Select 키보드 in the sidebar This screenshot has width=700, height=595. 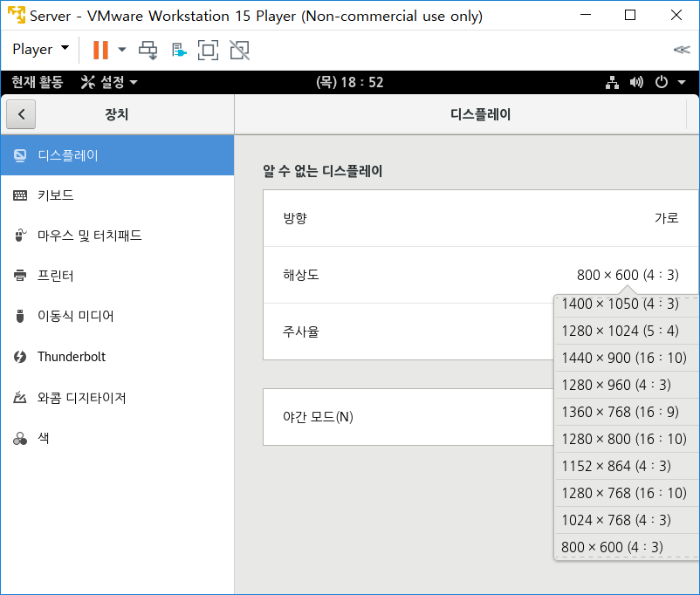coord(118,195)
